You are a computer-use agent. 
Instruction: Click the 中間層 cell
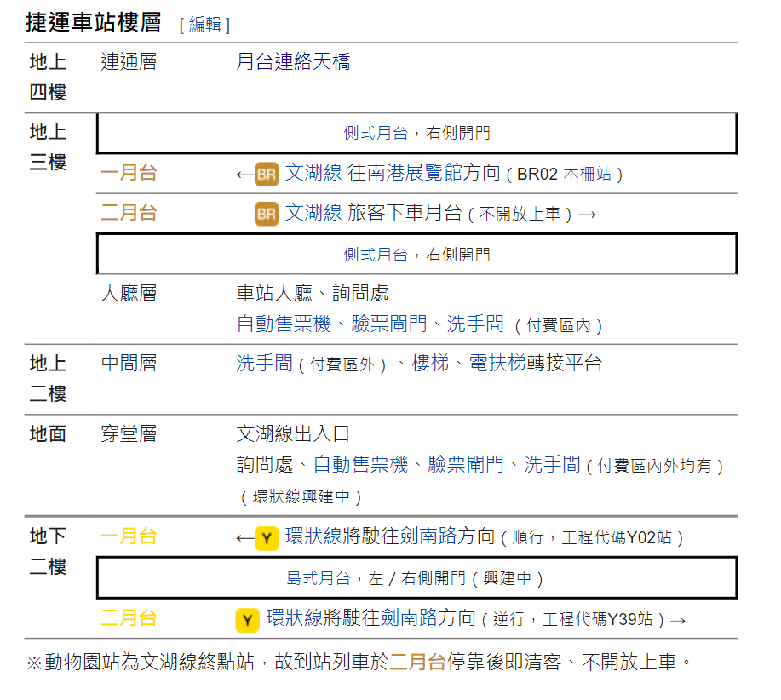[x=129, y=363]
